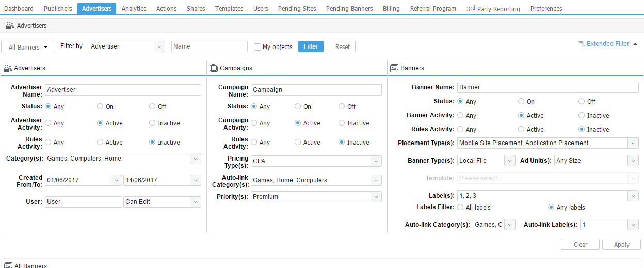The image size is (644, 268).
Task: Open the Ad Unit(s) Any Size dropdown
Action: point(633,161)
